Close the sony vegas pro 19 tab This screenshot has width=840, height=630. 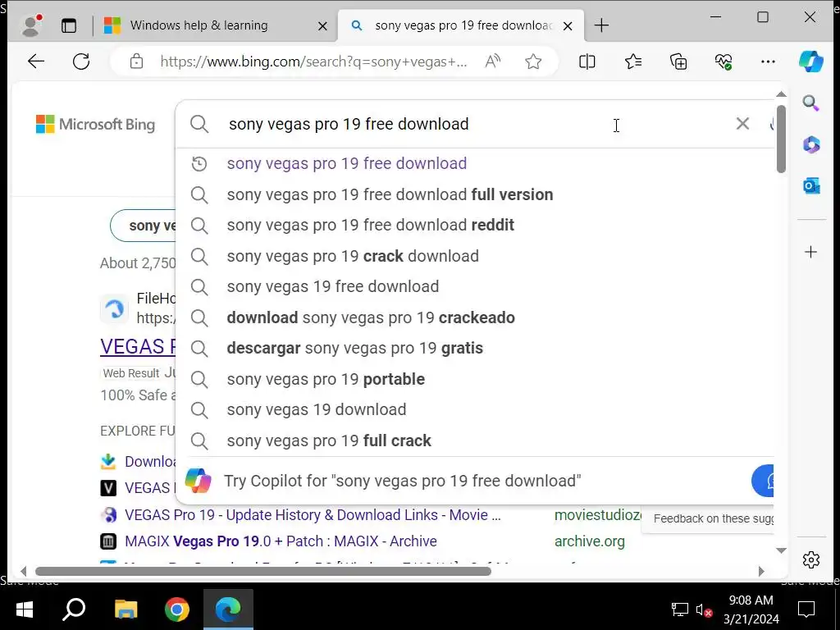pyautogui.click(x=568, y=25)
